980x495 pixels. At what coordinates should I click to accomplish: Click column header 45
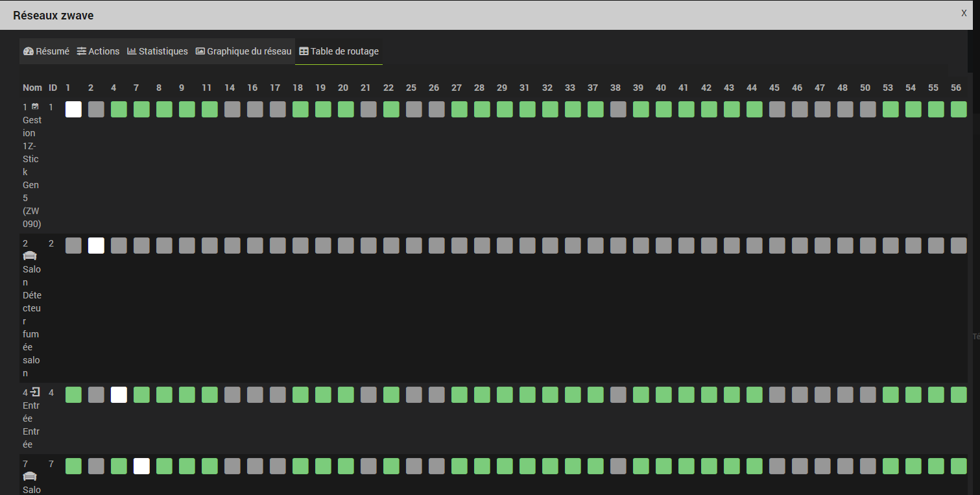click(774, 88)
